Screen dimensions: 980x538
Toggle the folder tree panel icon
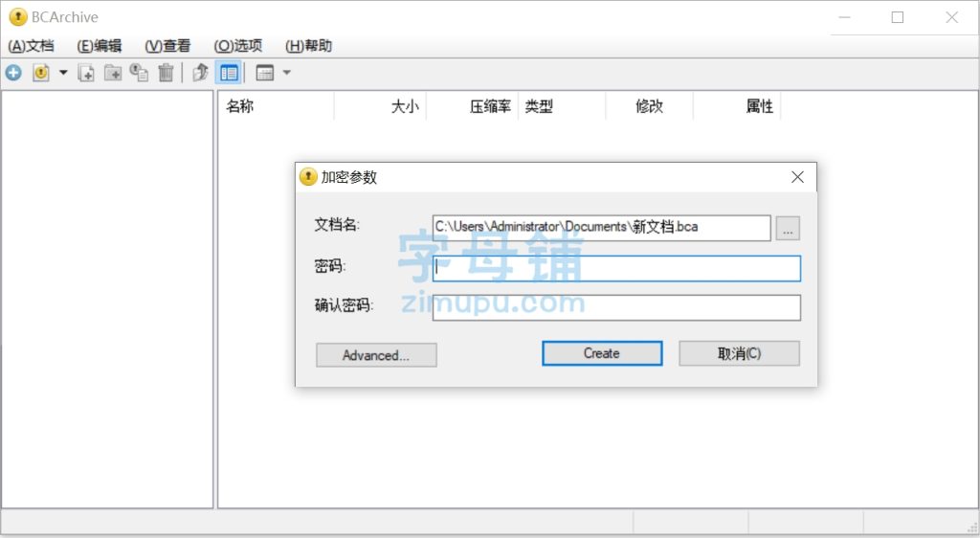(228, 73)
